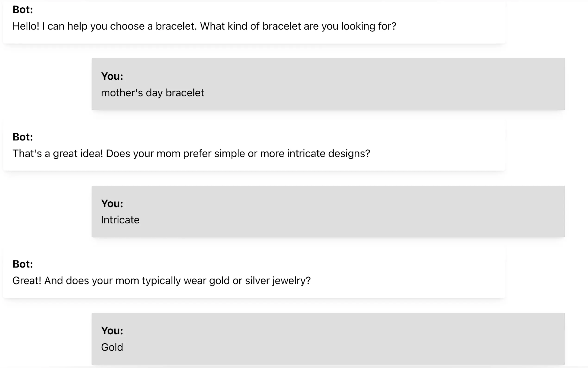Click the word "Hello!" in the greeting
Viewport: 588px width, 368px height.
click(26, 26)
